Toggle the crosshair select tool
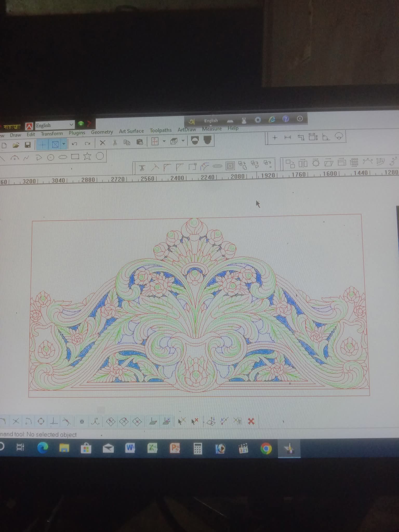Image resolution: width=399 pixels, height=532 pixels. [x=42, y=144]
